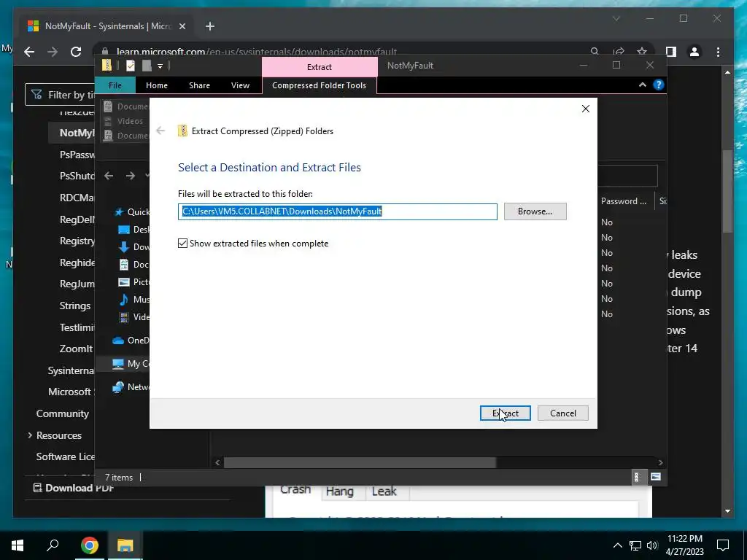The width and height of the screenshot is (747, 560).
Task: Click the wizard back arrow in the dialog
Action: (160, 131)
